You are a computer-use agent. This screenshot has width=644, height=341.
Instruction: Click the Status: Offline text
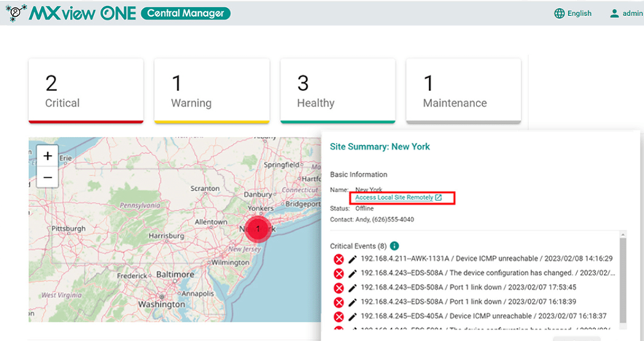click(352, 208)
